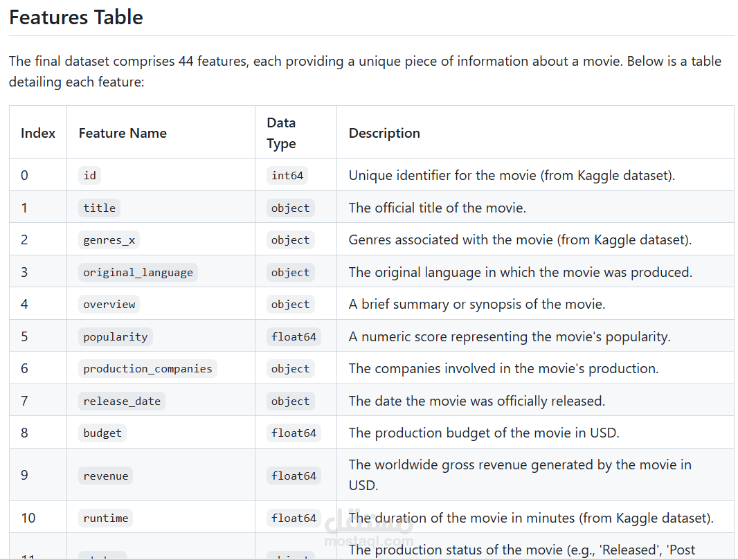The height and width of the screenshot is (560, 738).
Task: Click the "Description" column header
Action: click(384, 133)
